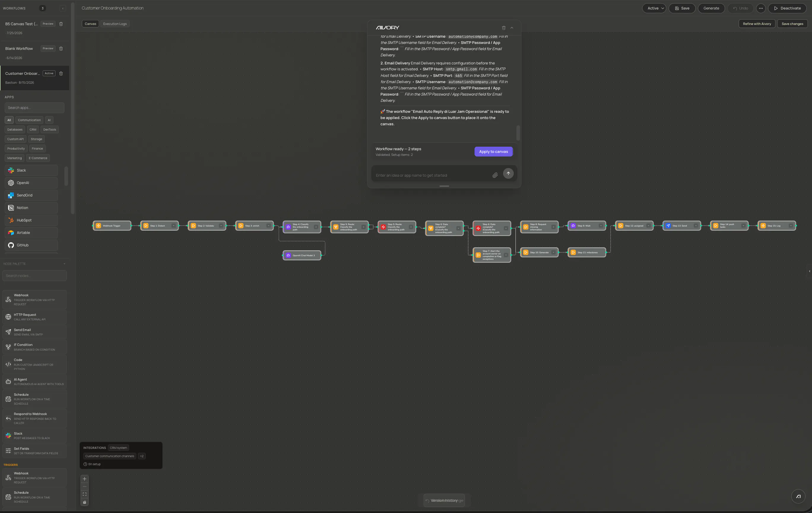Screen dimensions: 812x513
Task: Zoom out on the canvas
Action: [85, 486]
